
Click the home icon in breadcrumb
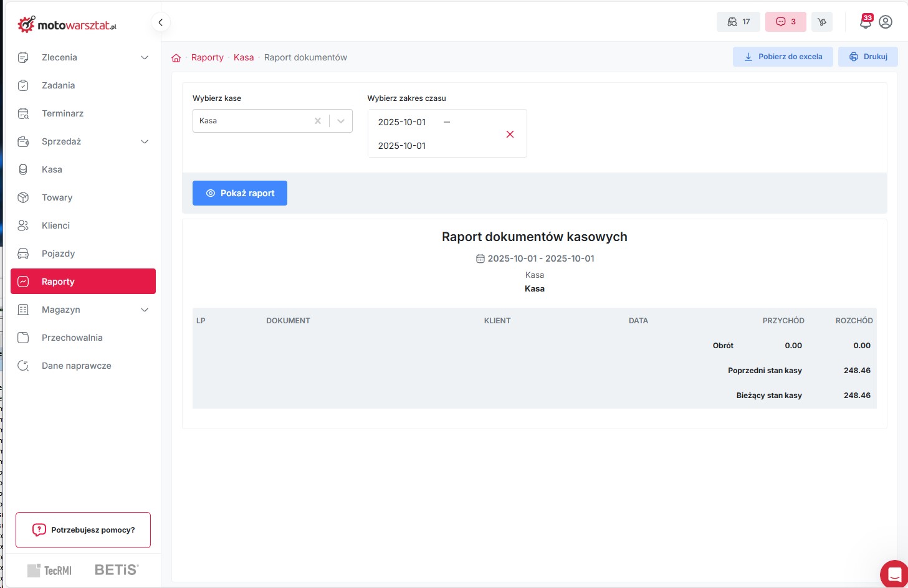click(176, 58)
